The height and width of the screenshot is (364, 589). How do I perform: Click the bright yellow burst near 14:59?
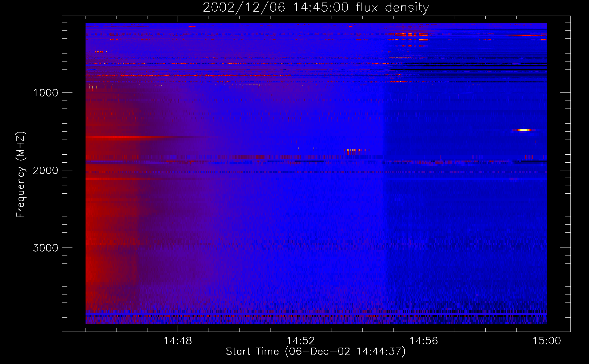pos(524,130)
